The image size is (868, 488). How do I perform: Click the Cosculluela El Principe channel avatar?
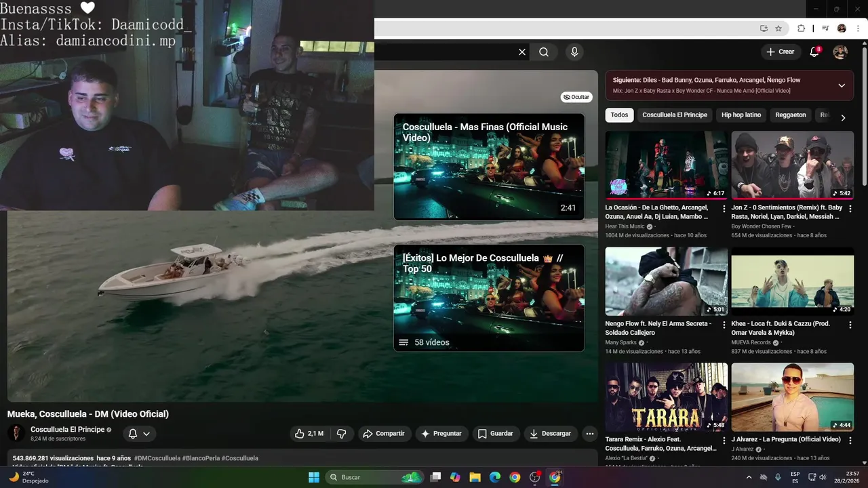[x=16, y=433]
